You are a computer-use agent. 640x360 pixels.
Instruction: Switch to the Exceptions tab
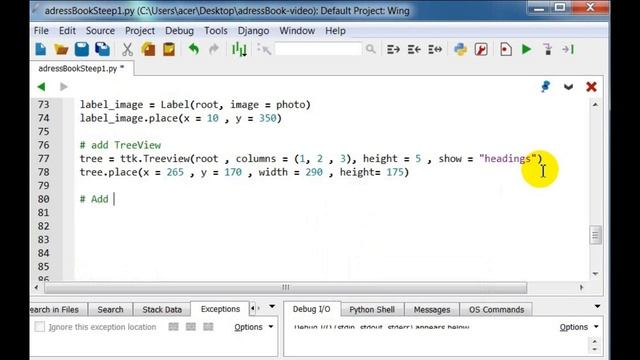point(220,309)
